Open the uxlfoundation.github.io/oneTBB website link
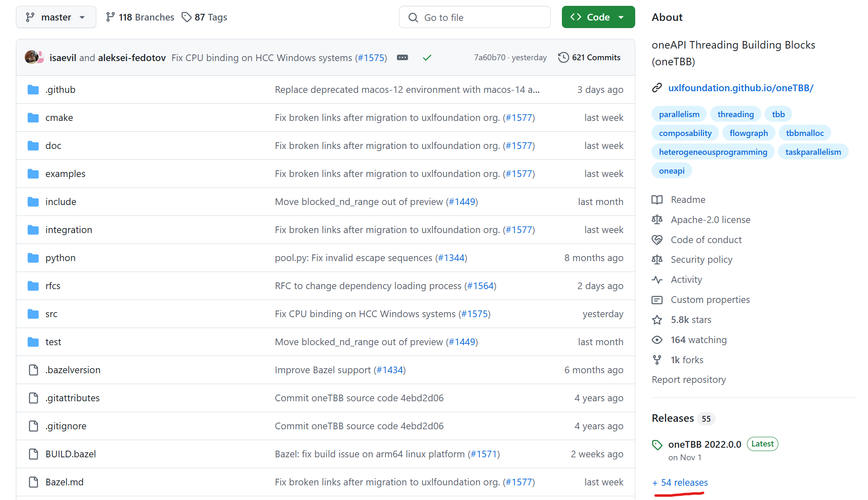 [x=740, y=88]
